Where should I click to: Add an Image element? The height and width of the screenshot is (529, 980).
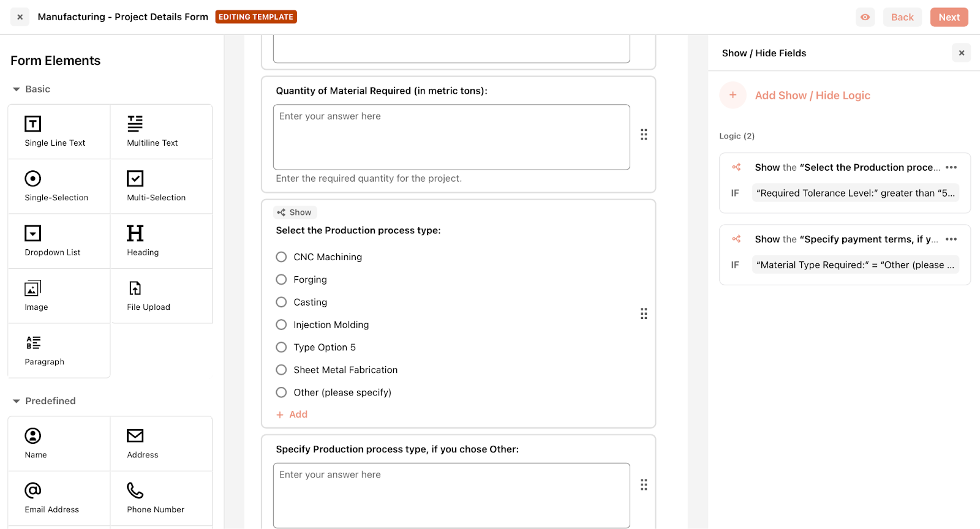pos(59,296)
